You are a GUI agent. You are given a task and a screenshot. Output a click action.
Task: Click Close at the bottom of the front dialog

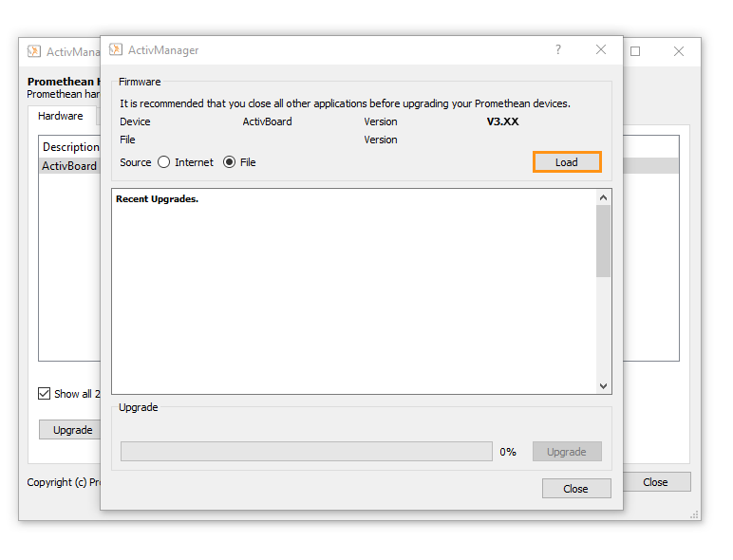click(575, 489)
